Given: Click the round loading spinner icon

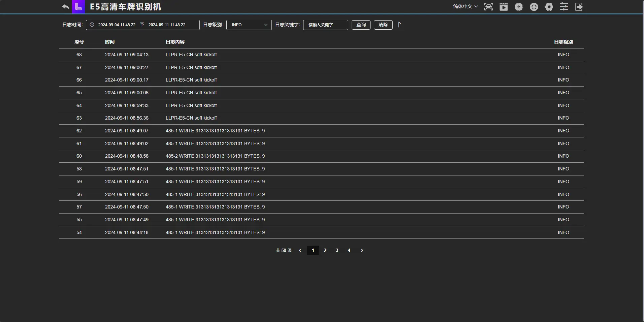Looking at the screenshot, I should pyautogui.click(x=534, y=7).
